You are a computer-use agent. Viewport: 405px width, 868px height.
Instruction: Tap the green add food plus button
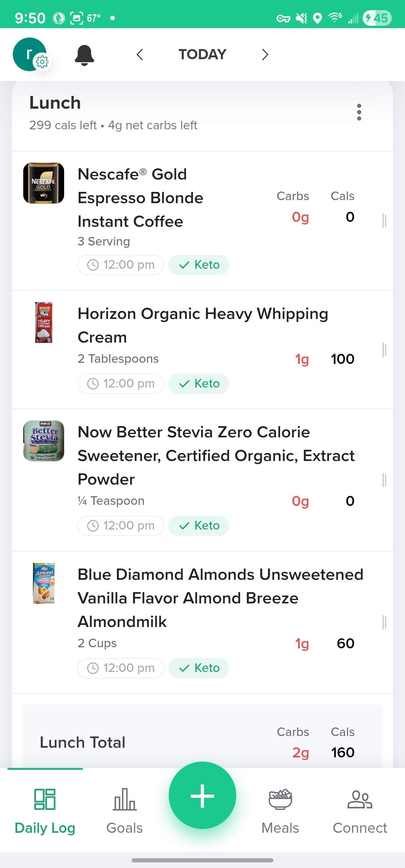coord(202,795)
